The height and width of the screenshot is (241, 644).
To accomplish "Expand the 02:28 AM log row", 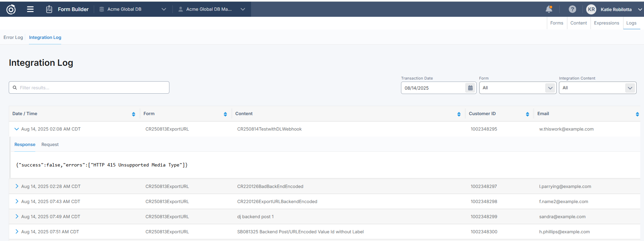I will click(x=17, y=186).
